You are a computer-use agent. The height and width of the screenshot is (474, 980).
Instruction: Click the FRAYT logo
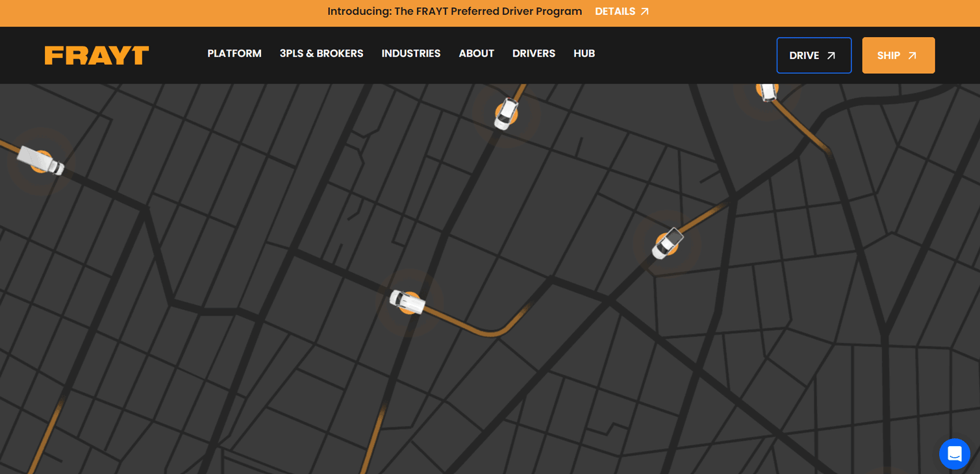click(97, 55)
